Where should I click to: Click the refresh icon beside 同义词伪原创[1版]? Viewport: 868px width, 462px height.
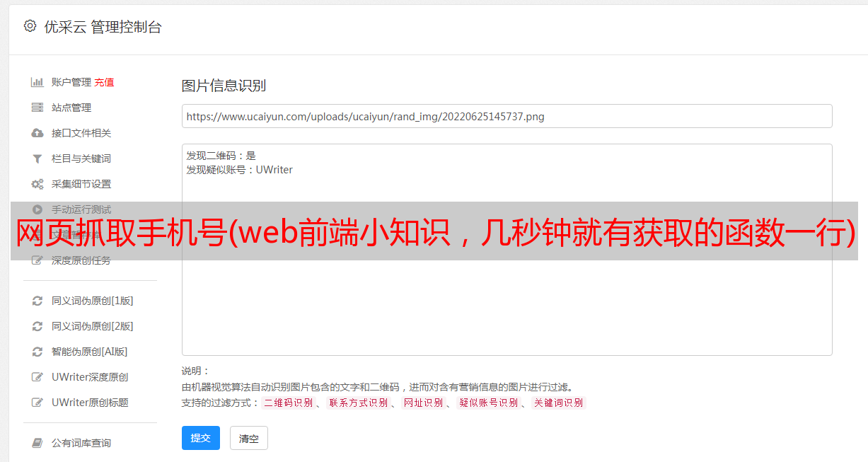37,301
